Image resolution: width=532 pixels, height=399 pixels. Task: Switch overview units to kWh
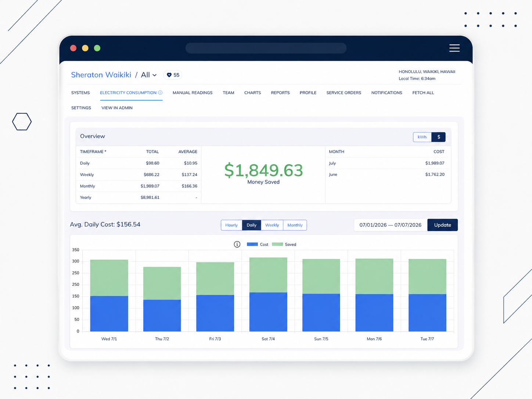(422, 137)
